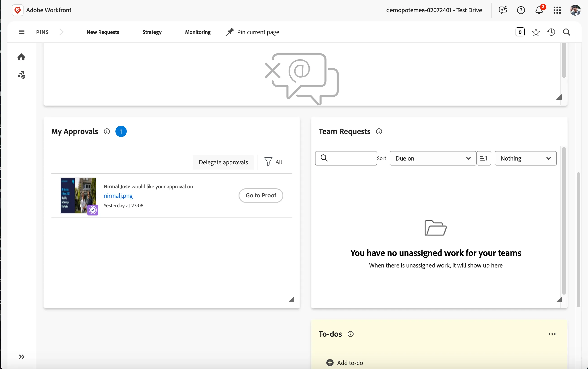Click the Team Requests search field

[346, 158]
